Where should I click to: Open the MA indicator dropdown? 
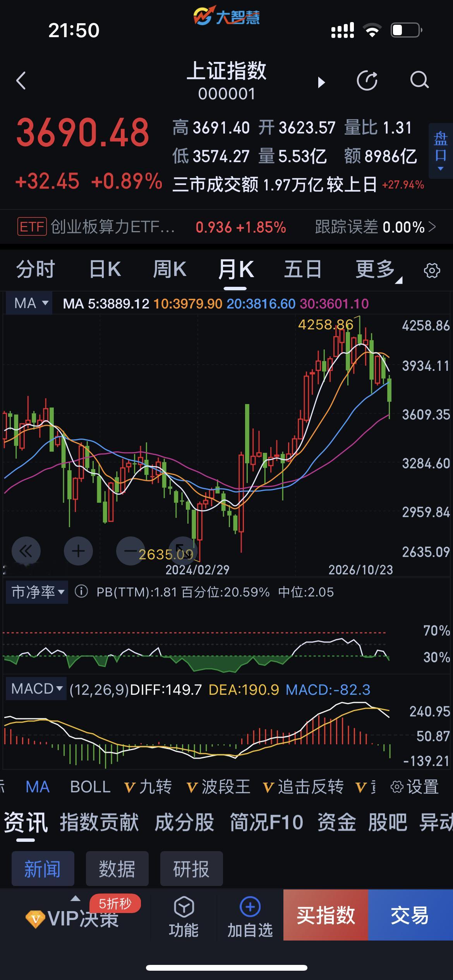pos(29,303)
